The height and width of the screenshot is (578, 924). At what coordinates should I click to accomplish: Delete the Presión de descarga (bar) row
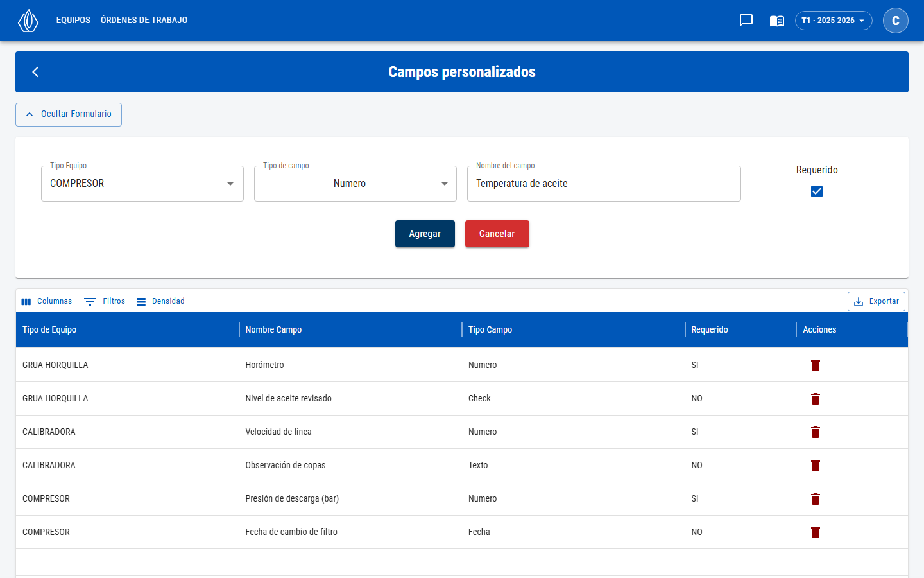pyautogui.click(x=816, y=499)
